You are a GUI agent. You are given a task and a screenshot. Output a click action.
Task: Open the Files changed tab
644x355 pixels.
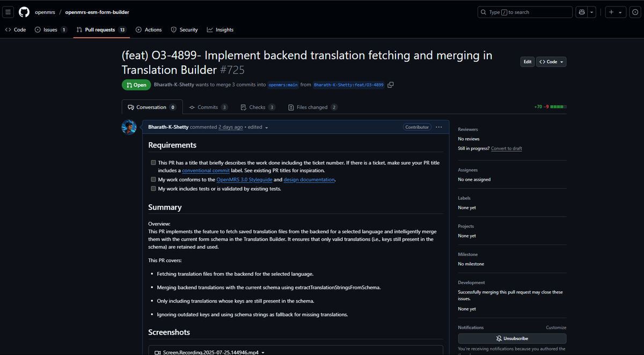pos(313,107)
